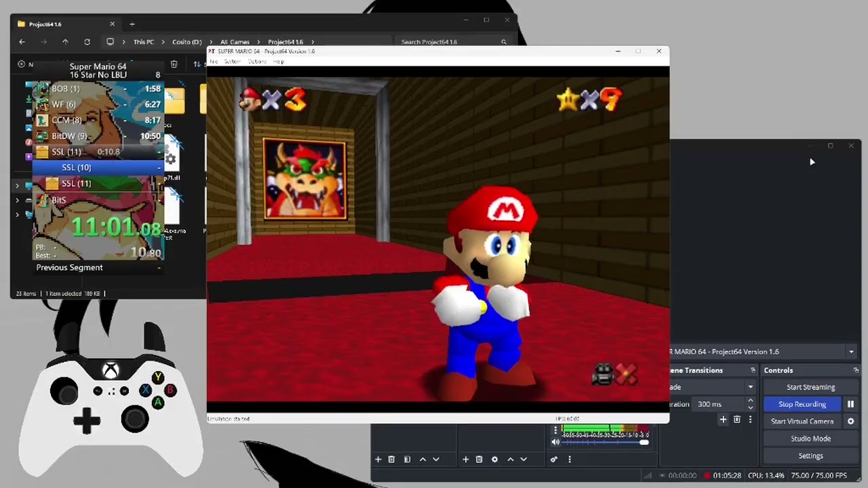
Task: Click Start Streaming in OBS
Action: pos(810,387)
